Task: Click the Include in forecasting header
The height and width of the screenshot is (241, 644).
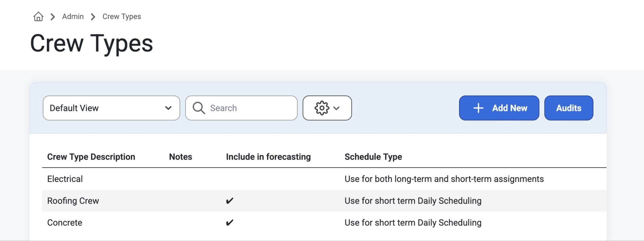Action: click(268, 157)
